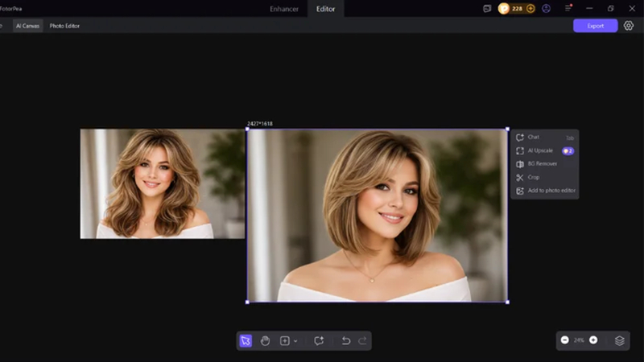Select the long wavy hair image thumbnail

click(x=163, y=184)
